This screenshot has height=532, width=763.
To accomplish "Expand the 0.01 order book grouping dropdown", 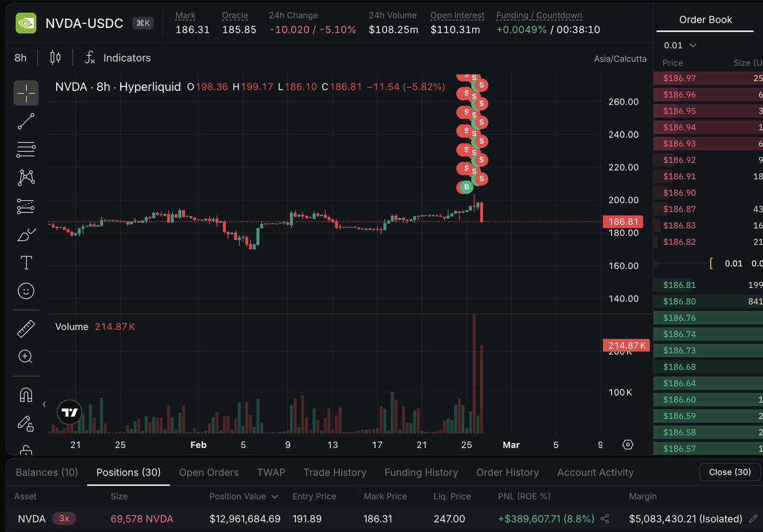I will coord(680,45).
